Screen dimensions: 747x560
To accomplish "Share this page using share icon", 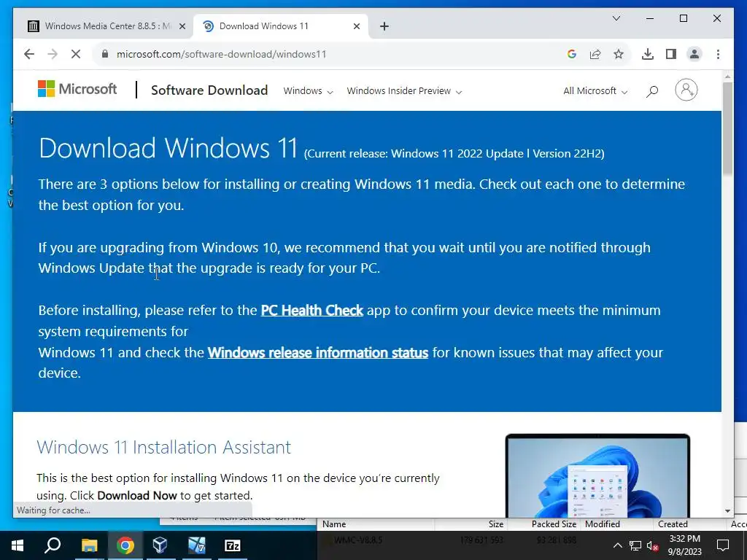I will pos(595,54).
